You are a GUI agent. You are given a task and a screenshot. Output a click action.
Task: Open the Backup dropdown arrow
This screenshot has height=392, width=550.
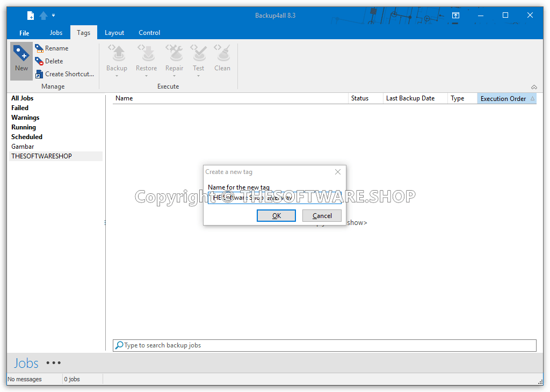click(117, 76)
